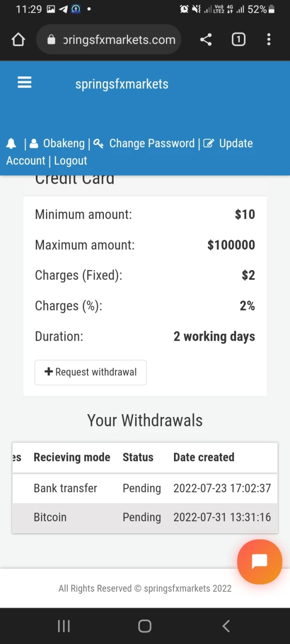Share this page using share icon
The height and width of the screenshot is (644, 290).
click(206, 40)
